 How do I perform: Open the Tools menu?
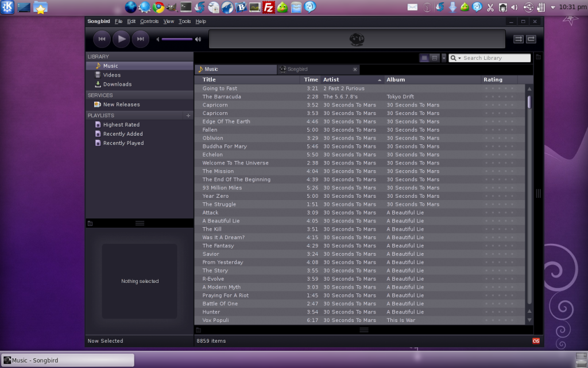[184, 21]
